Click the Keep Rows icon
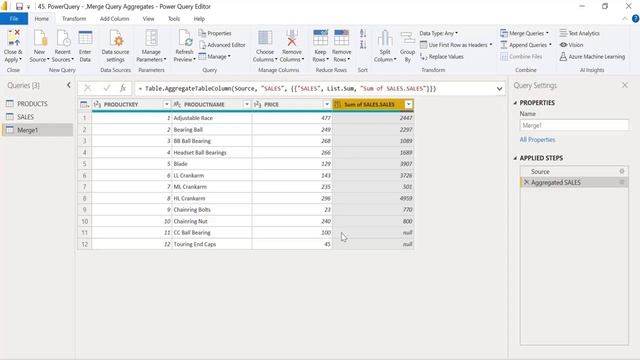Screen dimensions: 640x360 tap(320, 38)
